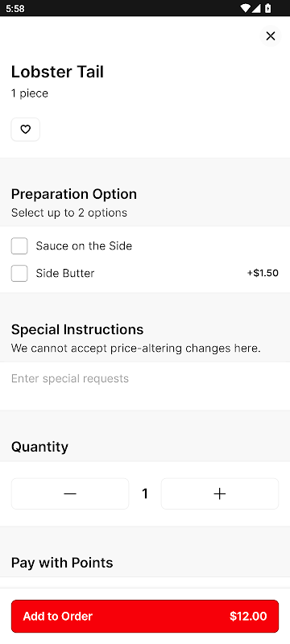Tap the minus icon to decrease quantity
Viewport: 290px width, 644px height.
pyautogui.click(x=70, y=493)
